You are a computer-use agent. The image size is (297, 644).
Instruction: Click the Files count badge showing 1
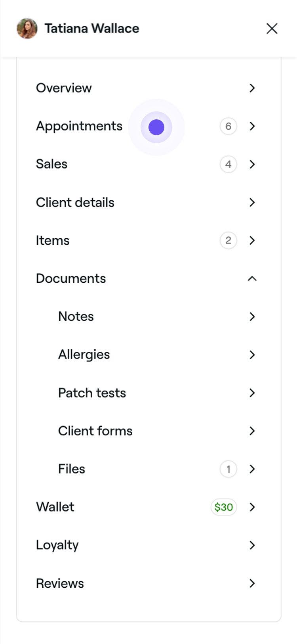tap(228, 469)
